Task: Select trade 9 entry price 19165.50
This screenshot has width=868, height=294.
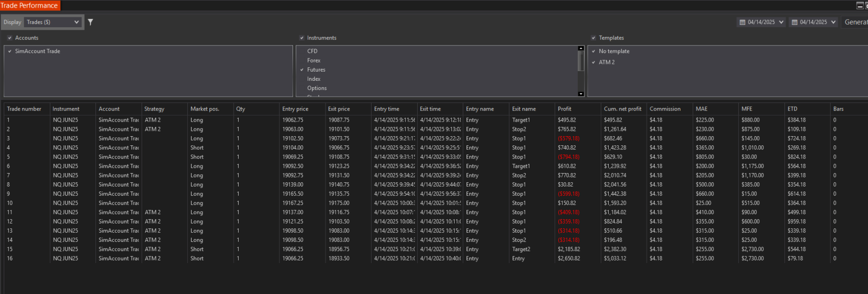Action: [293, 194]
